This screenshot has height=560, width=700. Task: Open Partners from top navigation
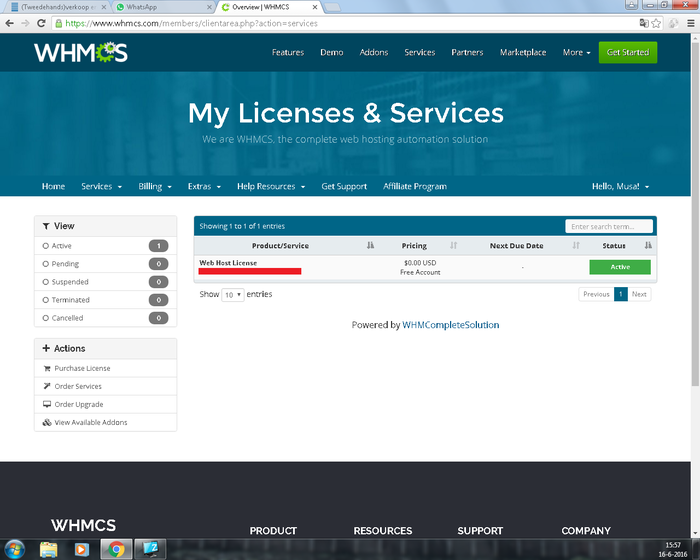[x=467, y=52]
